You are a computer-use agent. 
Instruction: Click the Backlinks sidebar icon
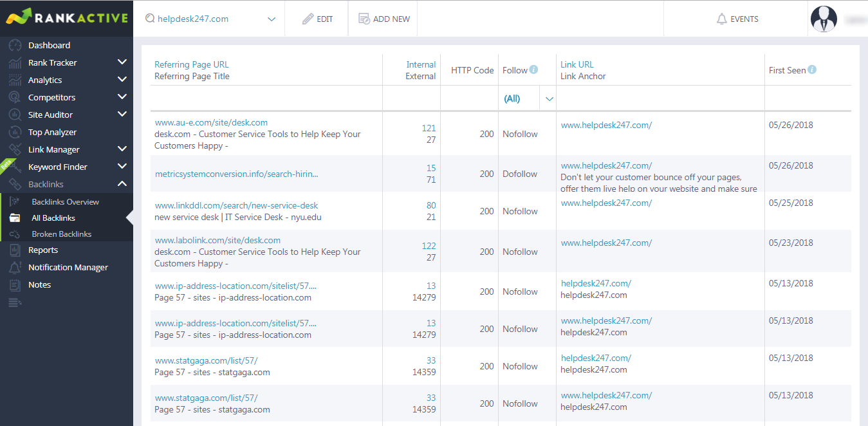coord(15,185)
